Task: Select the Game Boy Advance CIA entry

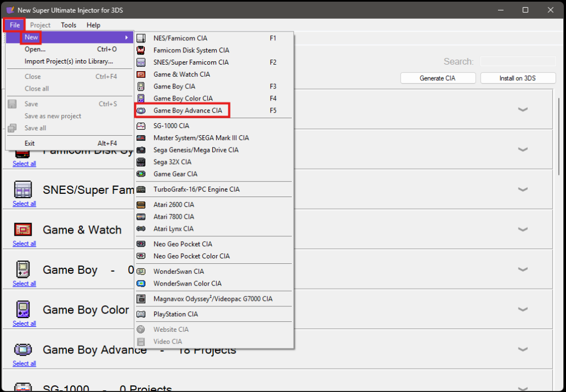Action: click(x=213, y=110)
